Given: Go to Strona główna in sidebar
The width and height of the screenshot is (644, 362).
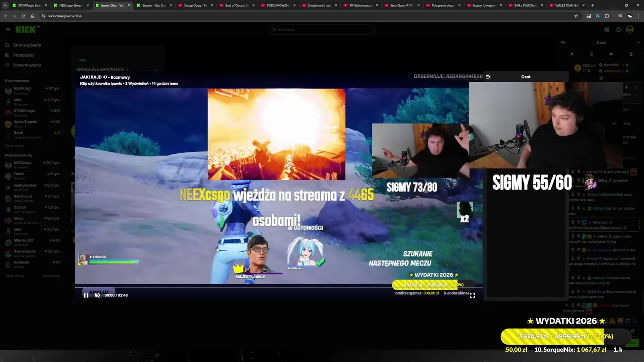Looking at the screenshot, I should (x=23, y=45).
